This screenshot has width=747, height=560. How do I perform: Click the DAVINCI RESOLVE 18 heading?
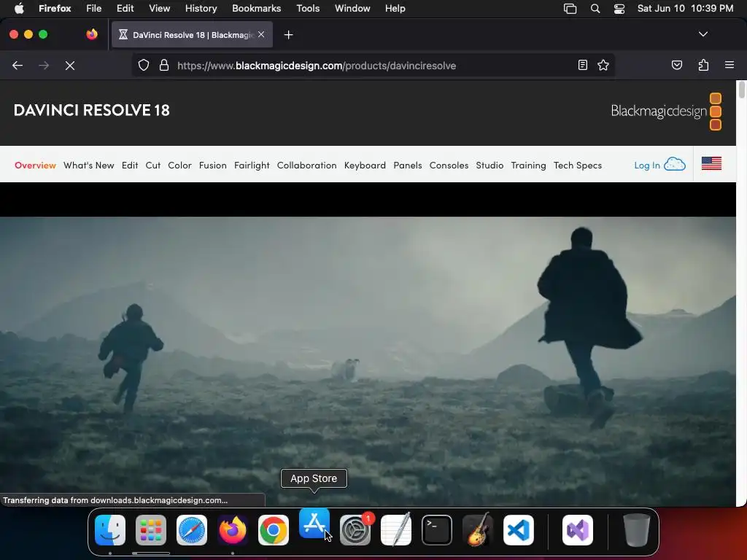pyautogui.click(x=91, y=111)
